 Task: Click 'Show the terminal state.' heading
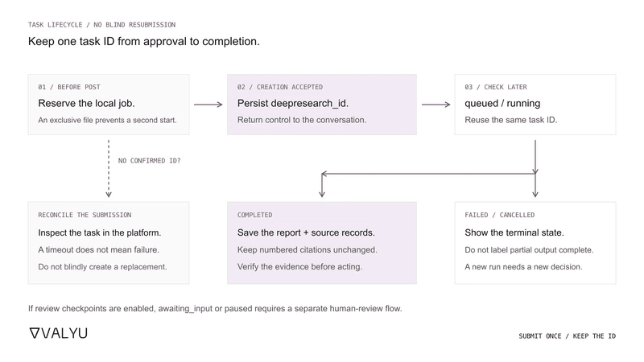coord(514,232)
